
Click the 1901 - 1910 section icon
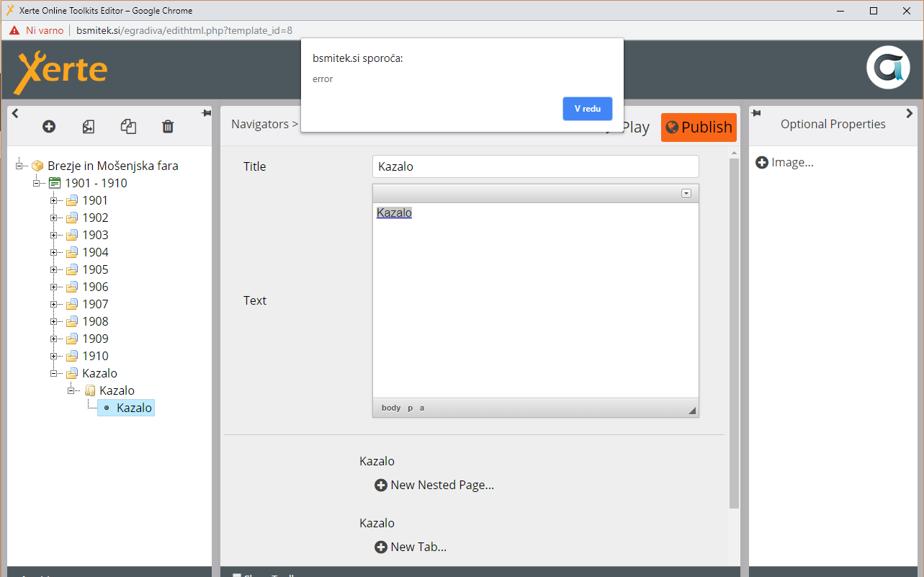point(55,183)
